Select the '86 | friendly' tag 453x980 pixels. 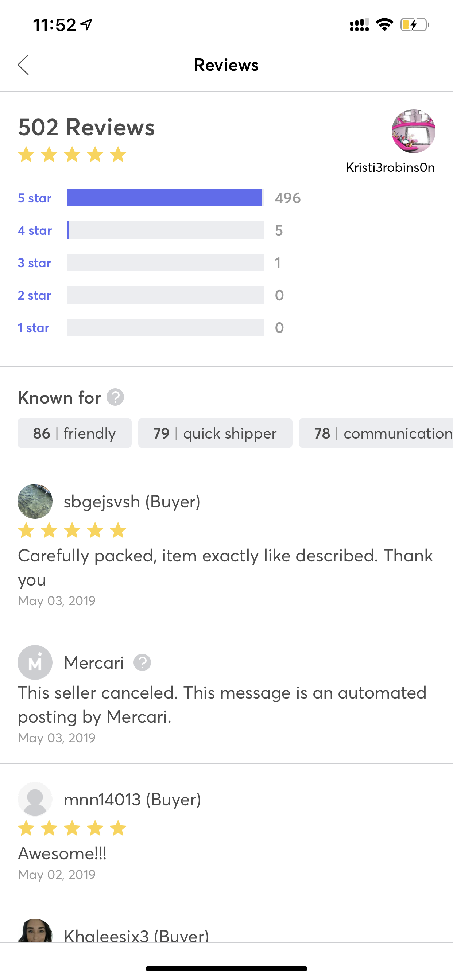click(x=75, y=433)
